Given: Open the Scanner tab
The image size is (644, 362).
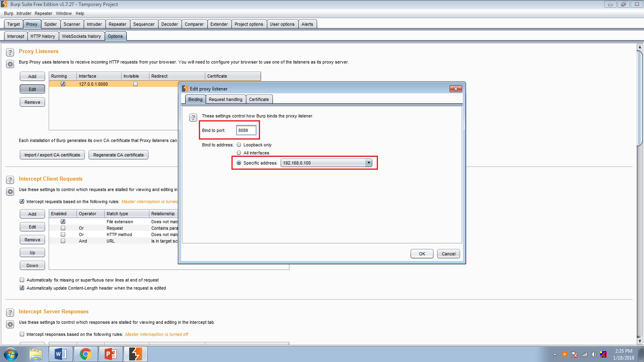Looking at the screenshot, I should [x=72, y=24].
